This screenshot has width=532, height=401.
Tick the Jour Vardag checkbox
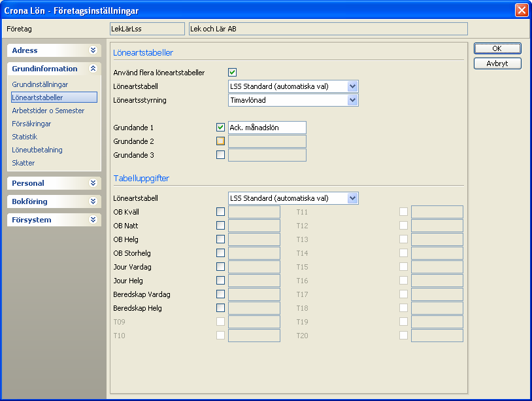(220, 267)
